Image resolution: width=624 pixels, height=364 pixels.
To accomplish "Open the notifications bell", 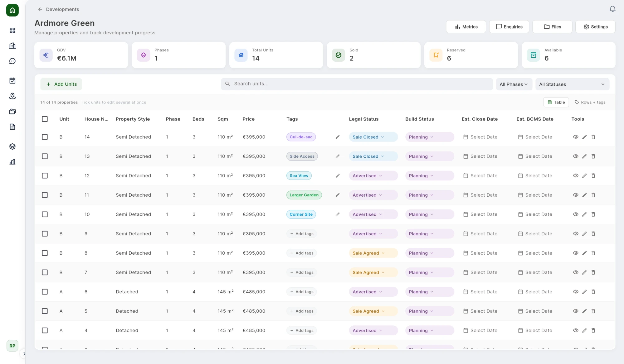I will click(x=612, y=9).
